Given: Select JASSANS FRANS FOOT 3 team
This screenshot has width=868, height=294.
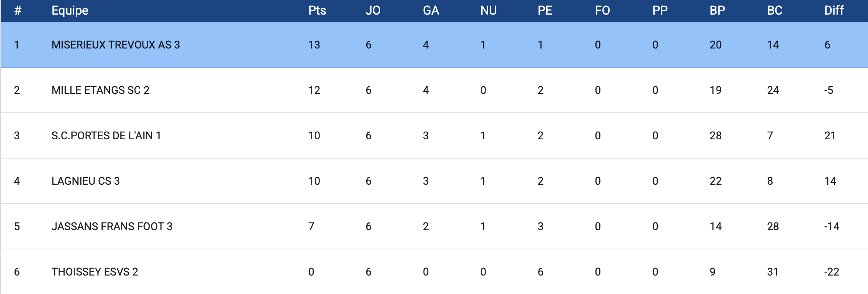Looking at the screenshot, I should click(x=112, y=227).
